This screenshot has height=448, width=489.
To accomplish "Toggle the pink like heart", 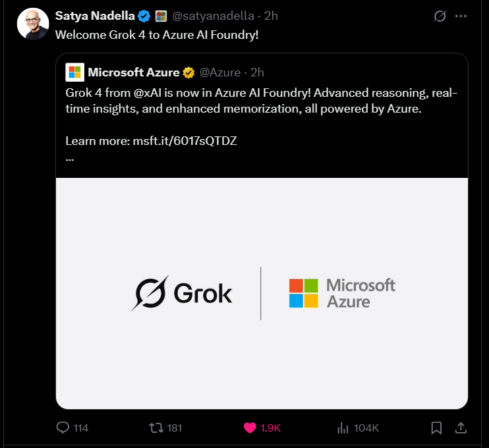I will (x=250, y=428).
